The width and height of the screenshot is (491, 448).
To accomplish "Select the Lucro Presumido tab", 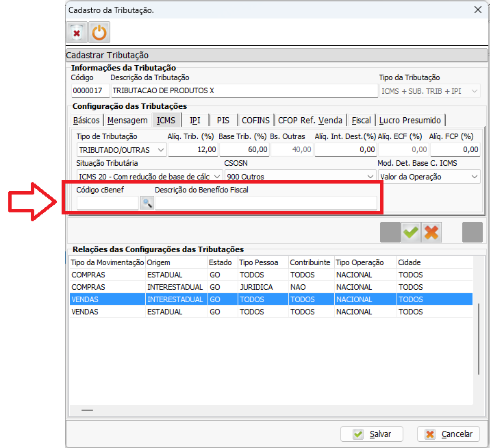I will coord(410,120).
